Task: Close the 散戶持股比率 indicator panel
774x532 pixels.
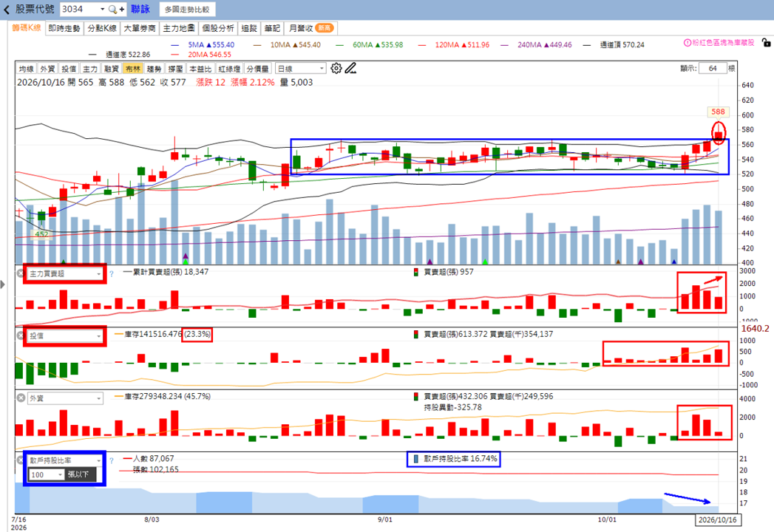Action: 21,460
